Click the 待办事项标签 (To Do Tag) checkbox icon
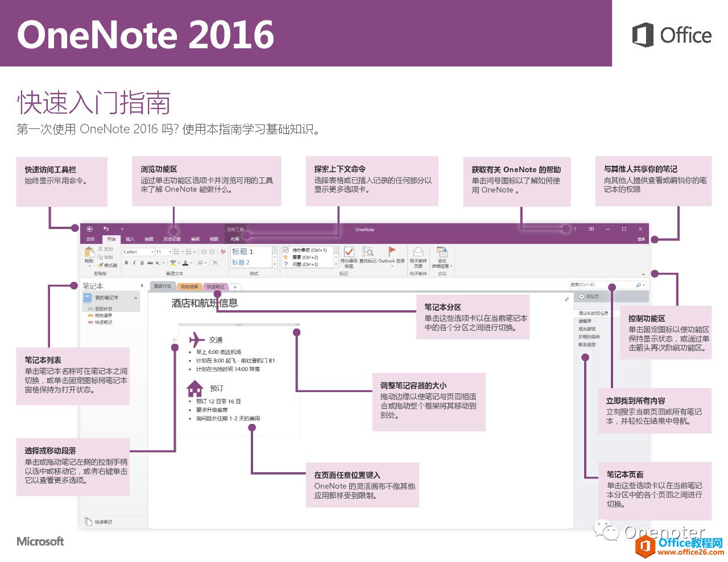728x562 pixels. pos(349,252)
